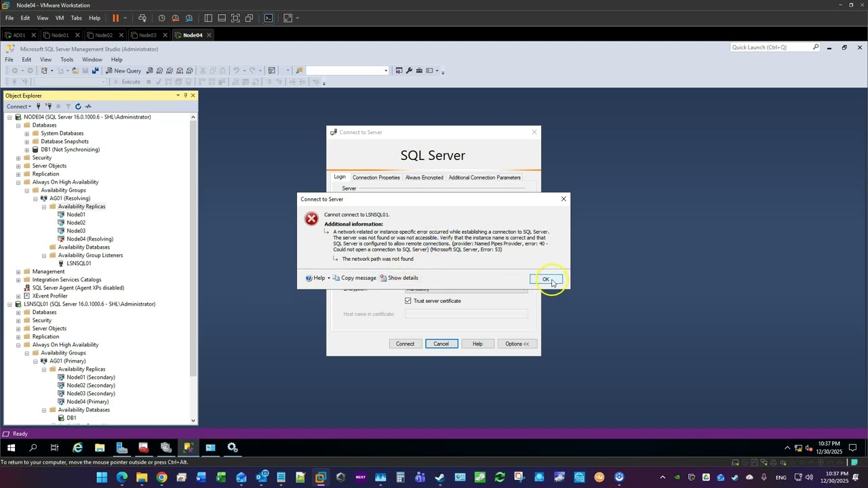Expand DB1 (Not Synchronizing) database node

pyautogui.click(x=27, y=150)
